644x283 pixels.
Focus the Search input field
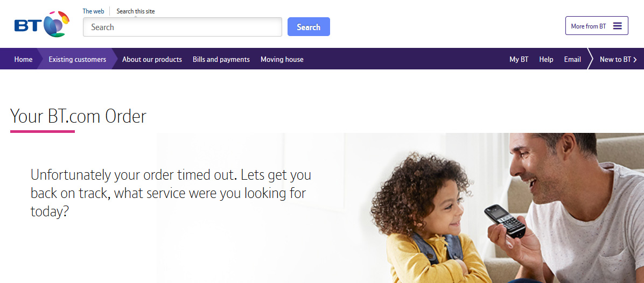(x=183, y=27)
